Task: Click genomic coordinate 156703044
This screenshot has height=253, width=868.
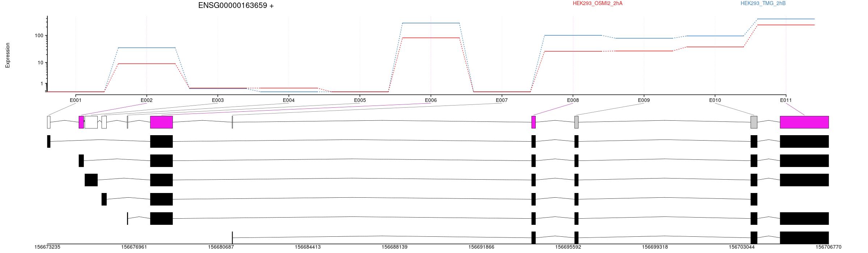Action: pyautogui.click(x=742, y=247)
